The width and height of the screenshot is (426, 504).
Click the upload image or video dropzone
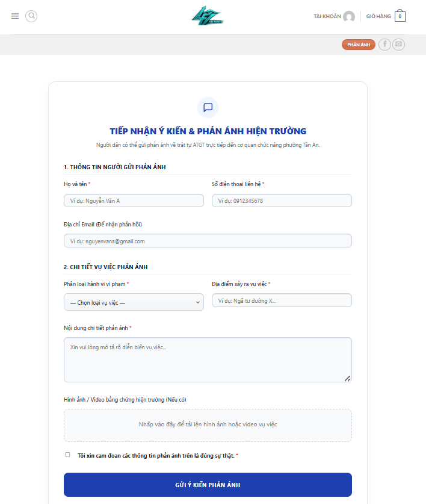click(x=208, y=425)
